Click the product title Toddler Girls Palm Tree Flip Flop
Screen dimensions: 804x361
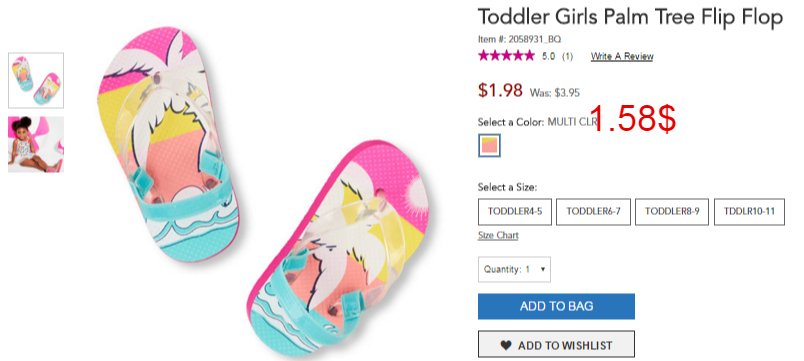630,17
